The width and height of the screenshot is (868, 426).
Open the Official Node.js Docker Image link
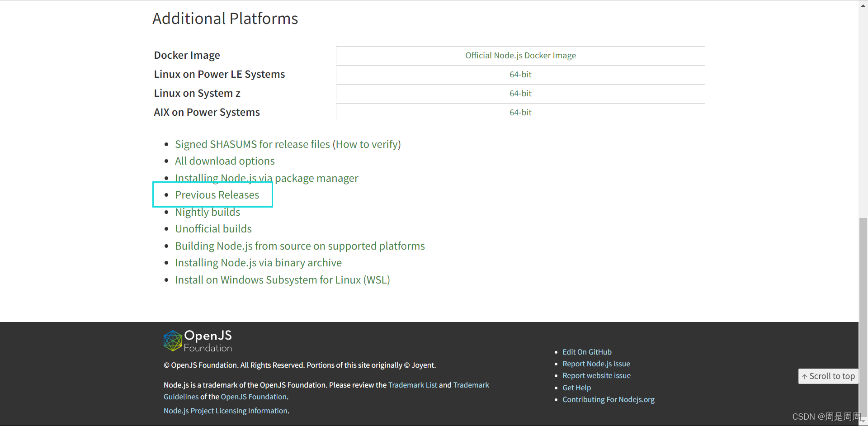520,55
